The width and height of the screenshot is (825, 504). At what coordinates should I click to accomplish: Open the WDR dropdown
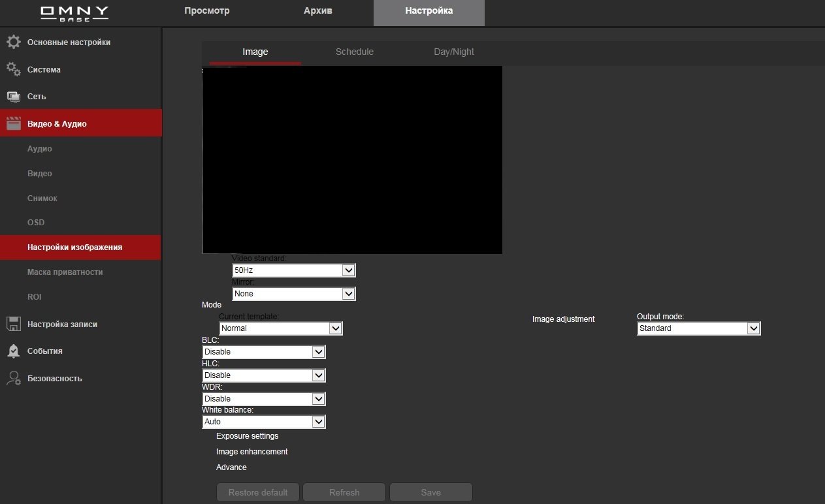(x=263, y=399)
